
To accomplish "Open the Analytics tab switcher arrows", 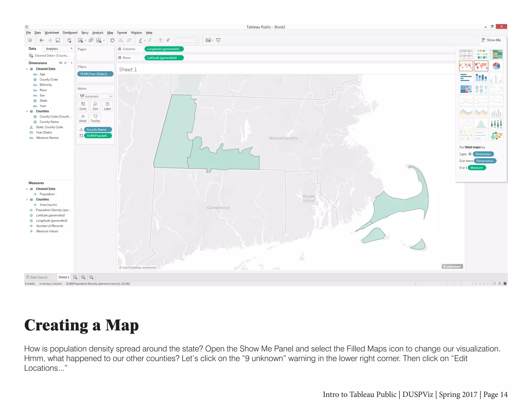I will point(71,49).
